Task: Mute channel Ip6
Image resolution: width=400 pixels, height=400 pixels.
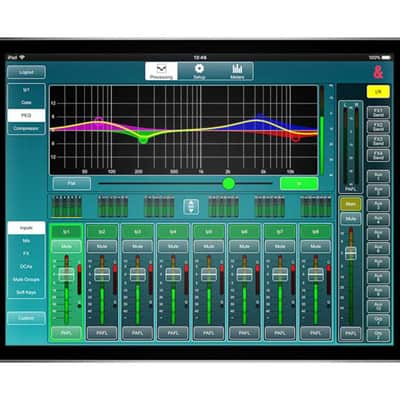Action: [x=244, y=246]
